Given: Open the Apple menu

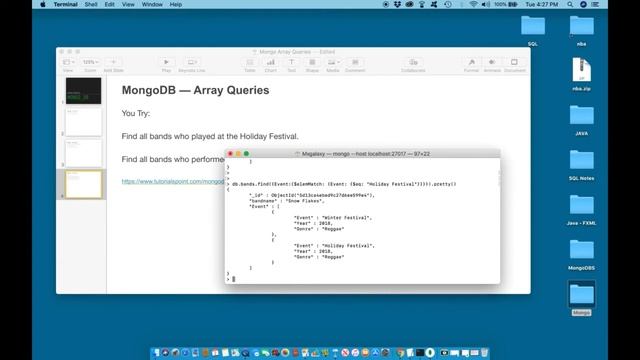Looking at the screenshot, I should [x=43, y=4].
